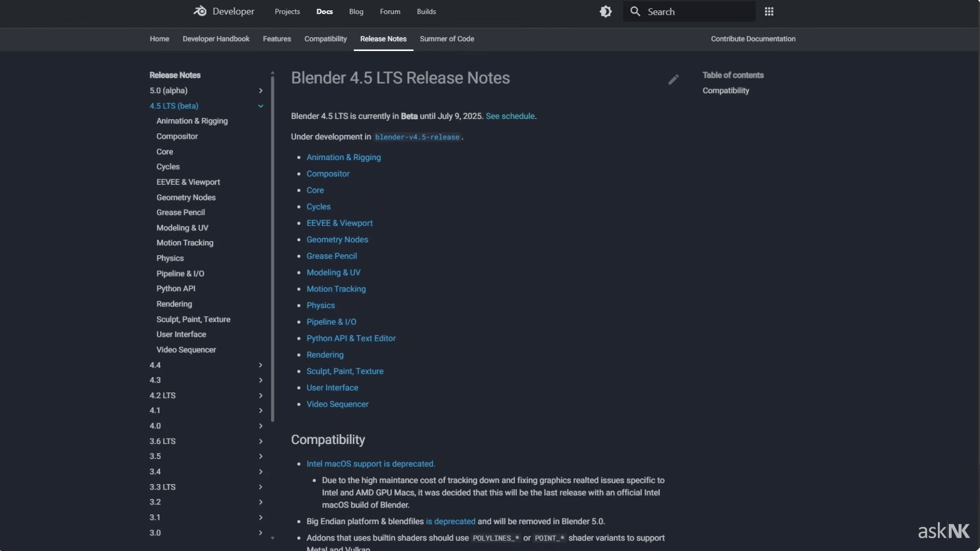Click Python API & Text Editor link
The width and height of the screenshot is (980, 551).
click(351, 338)
